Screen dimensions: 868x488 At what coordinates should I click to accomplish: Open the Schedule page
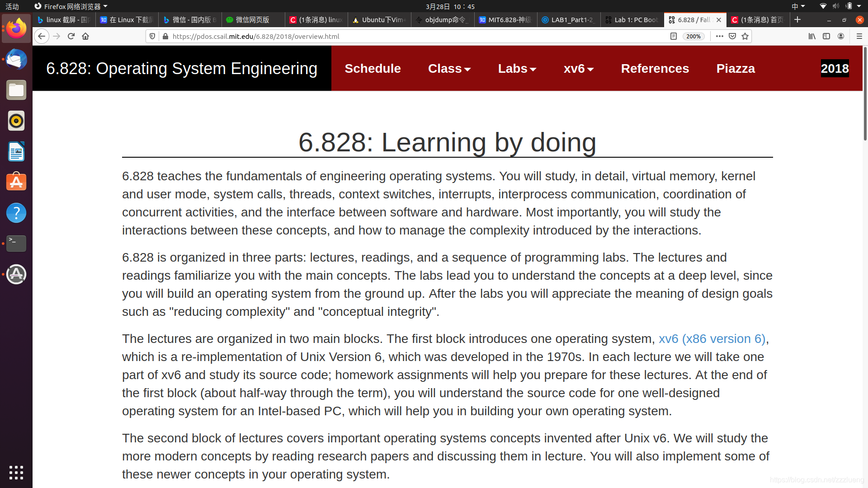(373, 69)
